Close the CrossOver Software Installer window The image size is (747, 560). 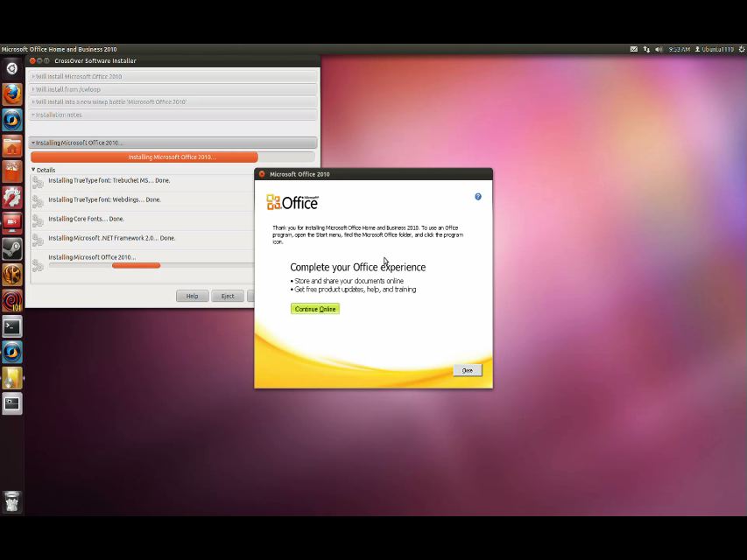32,60
